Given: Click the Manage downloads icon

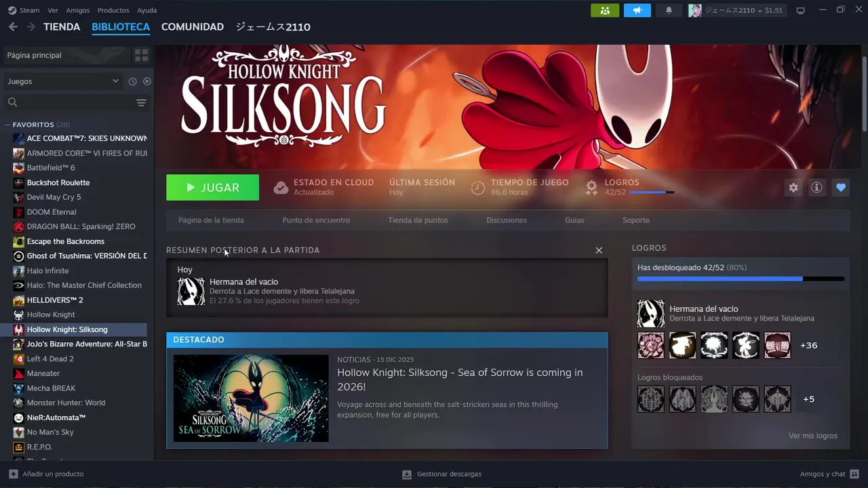Looking at the screenshot, I should point(407,474).
